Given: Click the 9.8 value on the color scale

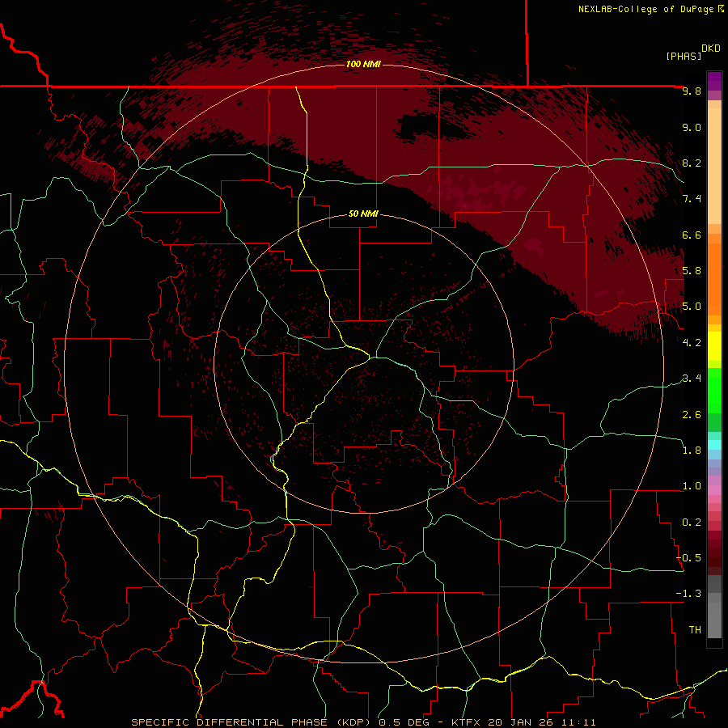Looking at the screenshot, I should click(692, 91).
